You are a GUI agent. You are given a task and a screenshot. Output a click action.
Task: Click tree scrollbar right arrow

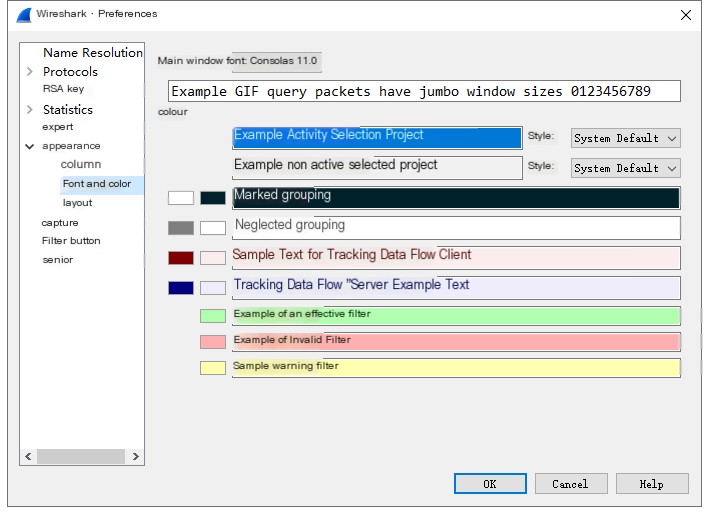coord(136,456)
